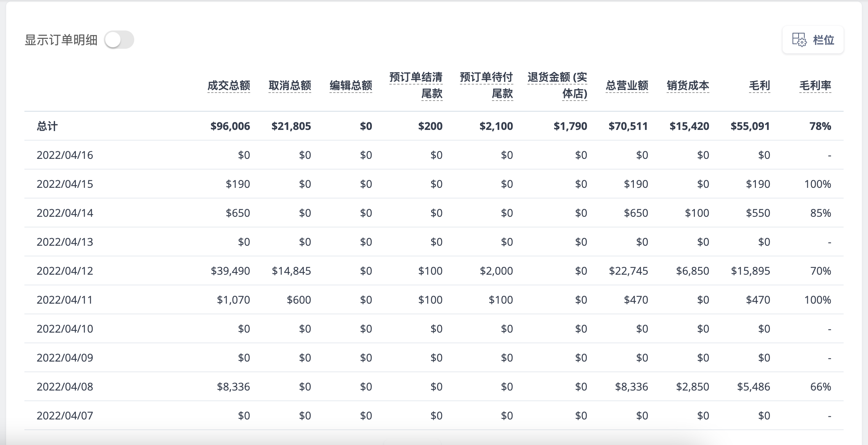The height and width of the screenshot is (445, 868).
Task: Click the 取消总额 column header
Action: coord(290,85)
